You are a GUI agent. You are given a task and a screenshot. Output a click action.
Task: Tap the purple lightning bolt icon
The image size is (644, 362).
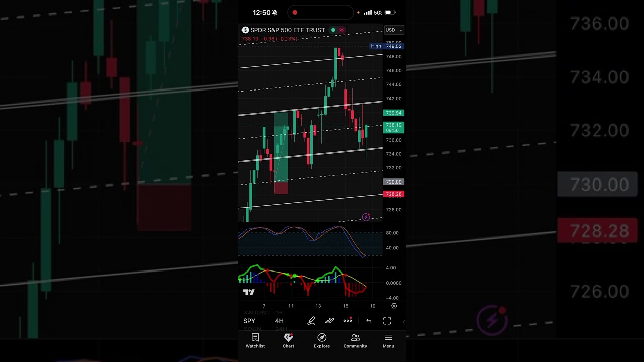point(366,217)
